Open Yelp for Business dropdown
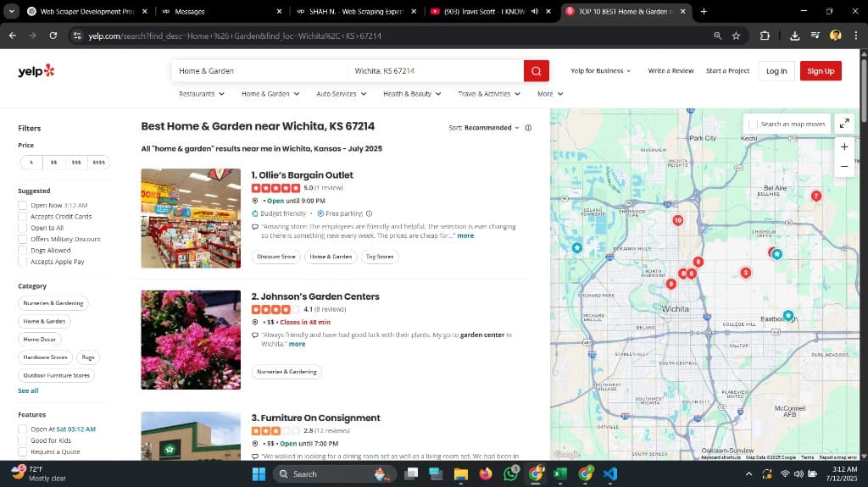This screenshot has width=868, height=487. (x=601, y=71)
